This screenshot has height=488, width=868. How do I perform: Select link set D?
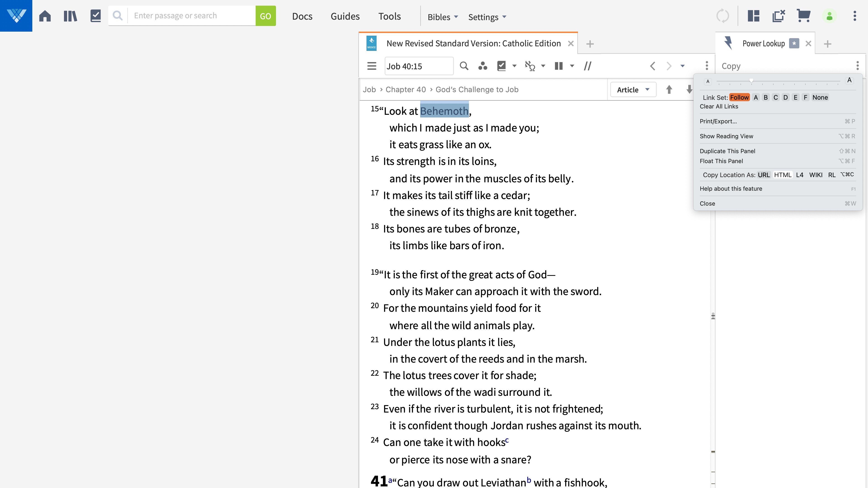[x=785, y=97]
